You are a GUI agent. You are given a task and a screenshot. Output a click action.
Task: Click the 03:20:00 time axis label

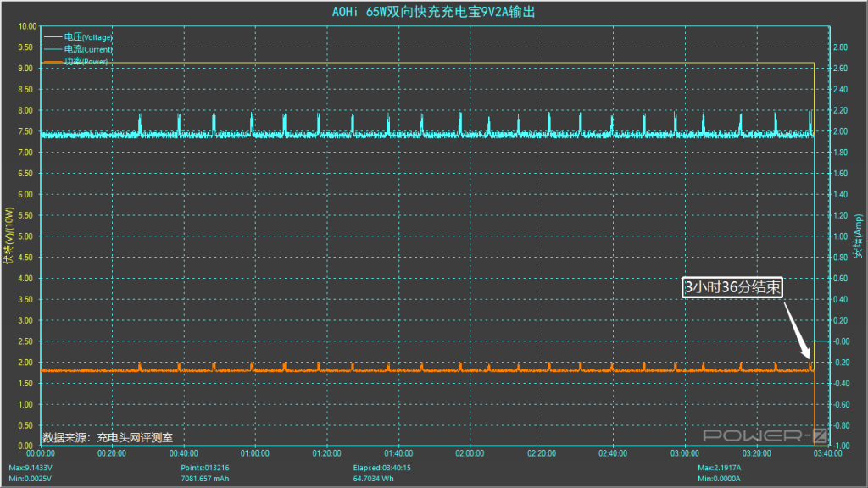click(756, 453)
